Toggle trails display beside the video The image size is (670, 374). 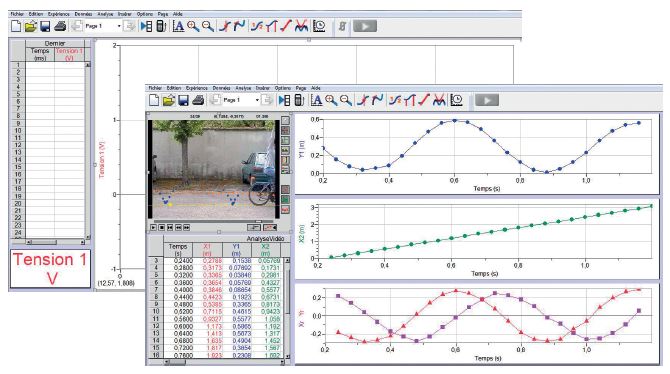click(285, 189)
